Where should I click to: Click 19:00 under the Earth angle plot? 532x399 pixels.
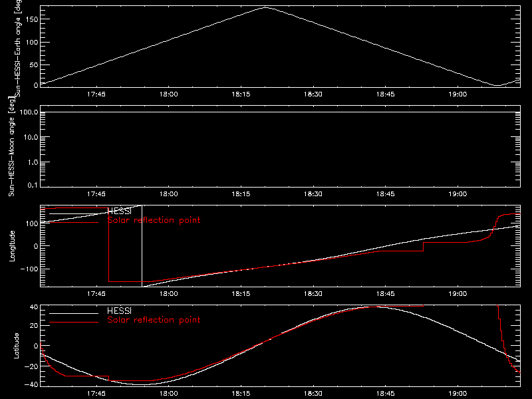point(458,94)
